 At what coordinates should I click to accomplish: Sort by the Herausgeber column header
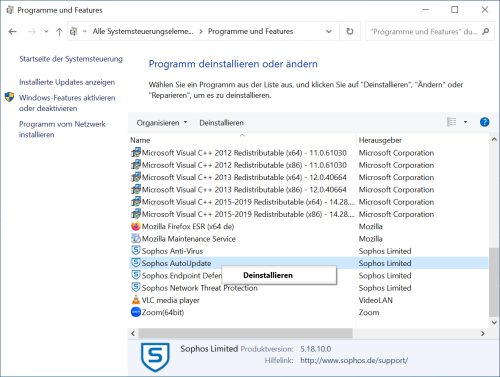[380, 140]
